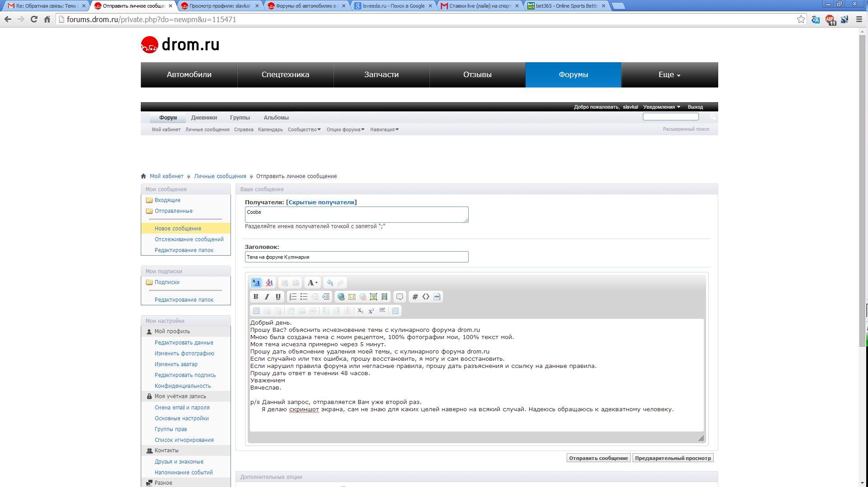Toggle bold formatting in message editor
Image resolution: width=868 pixels, height=487 pixels.
pos(256,297)
